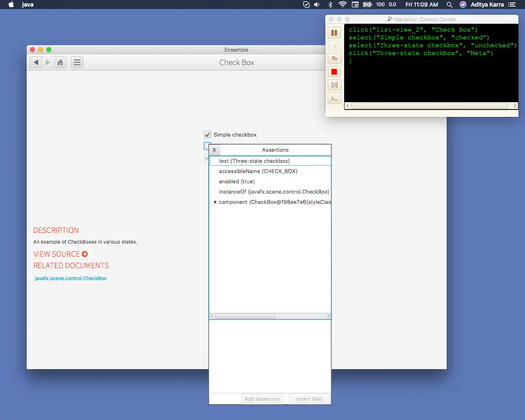Go to Ensemble home page
Screen dimensions: 525x420
[60, 62]
